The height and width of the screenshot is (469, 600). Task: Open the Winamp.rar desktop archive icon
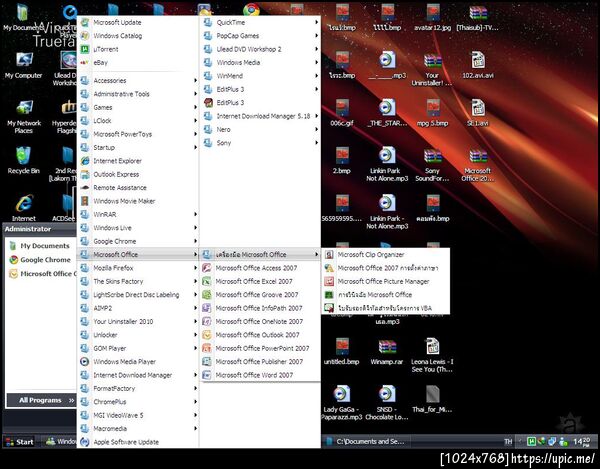pos(386,351)
